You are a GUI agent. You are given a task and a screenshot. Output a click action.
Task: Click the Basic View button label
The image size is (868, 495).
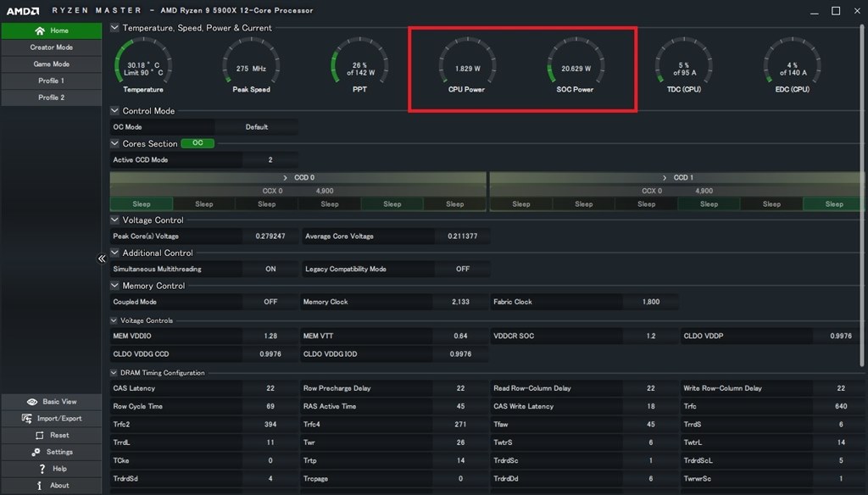pyautogui.click(x=60, y=402)
